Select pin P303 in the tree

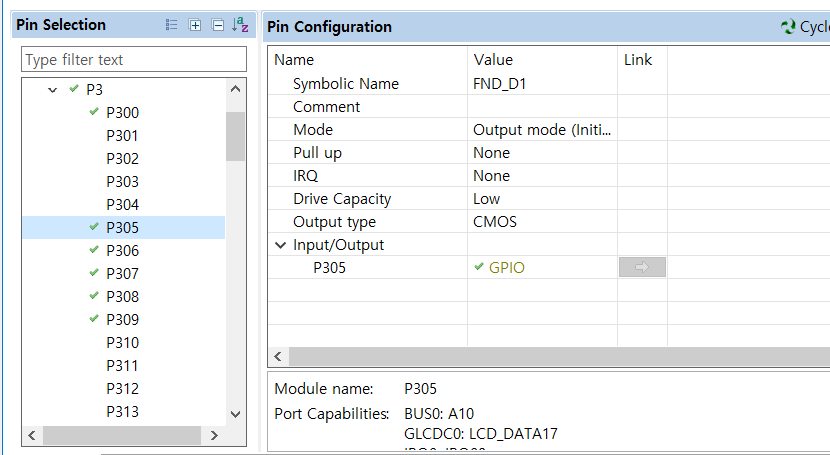point(122,181)
